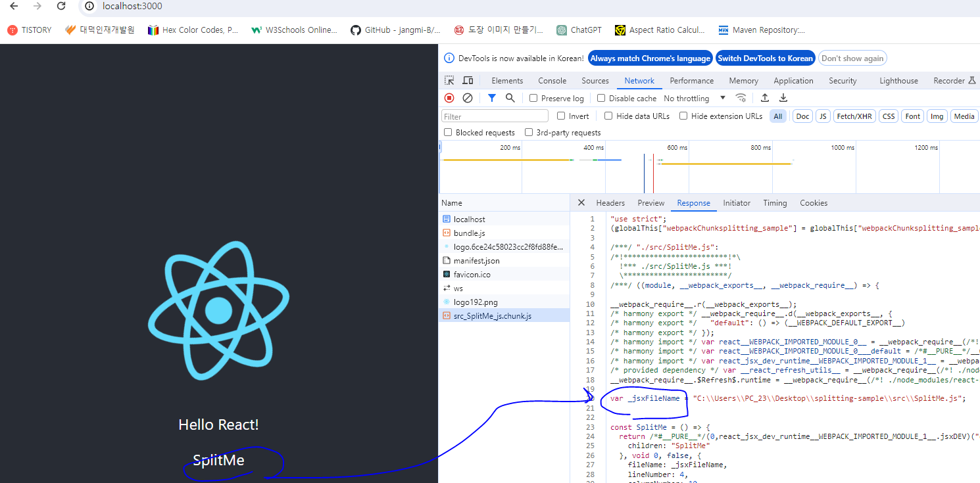Enable the Disable cache checkbox
Image resolution: width=980 pixels, height=483 pixels.
[601, 98]
